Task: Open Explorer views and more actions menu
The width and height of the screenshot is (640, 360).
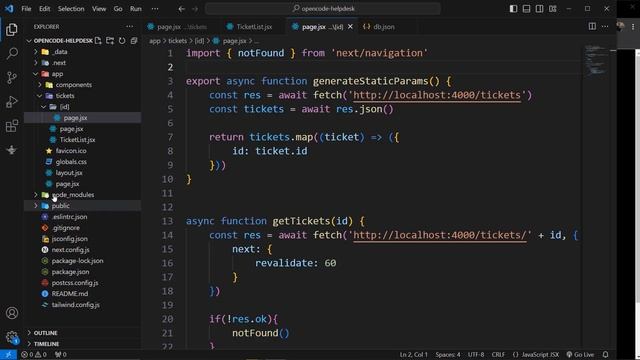Action: pos(129,27)
